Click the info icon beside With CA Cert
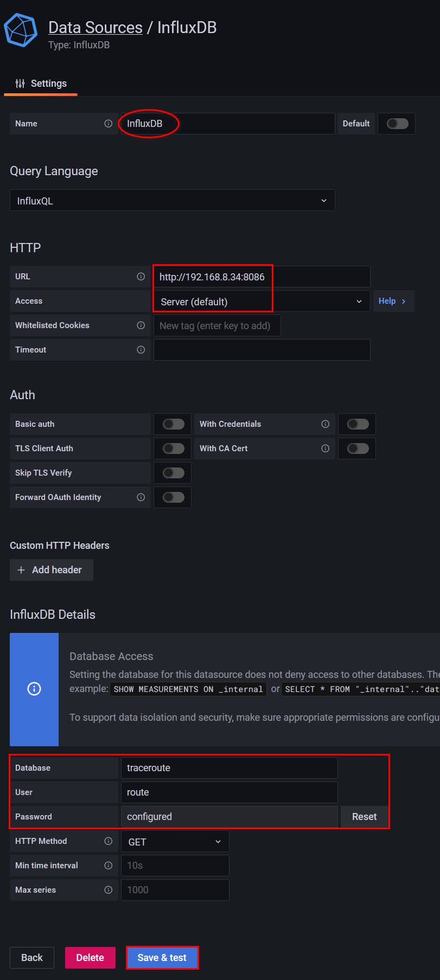Screen dimensions: 440x980 [326, 449]
